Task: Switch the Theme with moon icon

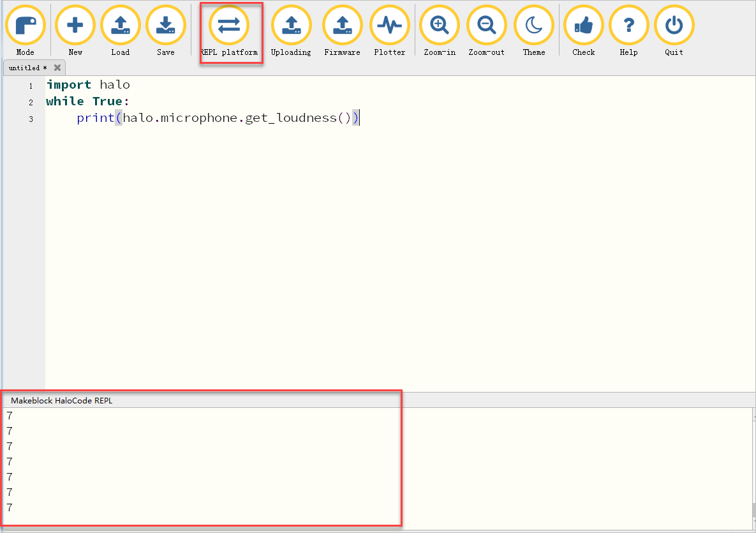Action: [534, 26]
